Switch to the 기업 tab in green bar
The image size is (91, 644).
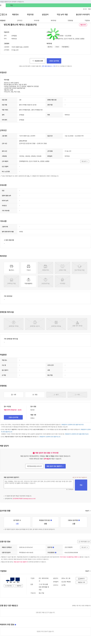[11, 5]
